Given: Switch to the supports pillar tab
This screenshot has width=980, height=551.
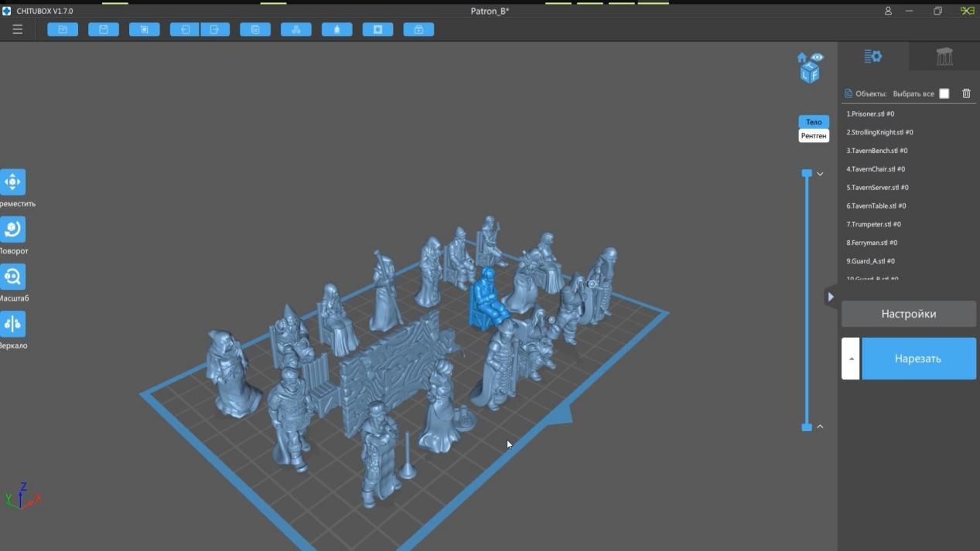Looking at the screenshot, I should click(944, 56).
